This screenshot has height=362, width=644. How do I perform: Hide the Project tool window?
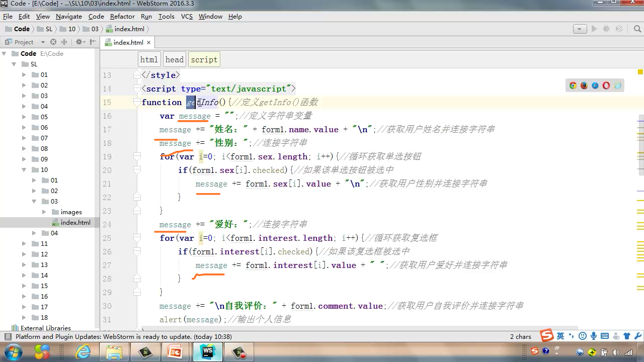pos(92,42)
